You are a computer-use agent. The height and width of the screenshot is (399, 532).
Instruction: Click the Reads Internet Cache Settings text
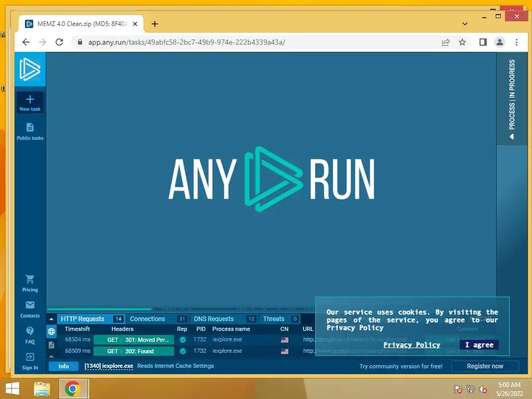point(176,366)
